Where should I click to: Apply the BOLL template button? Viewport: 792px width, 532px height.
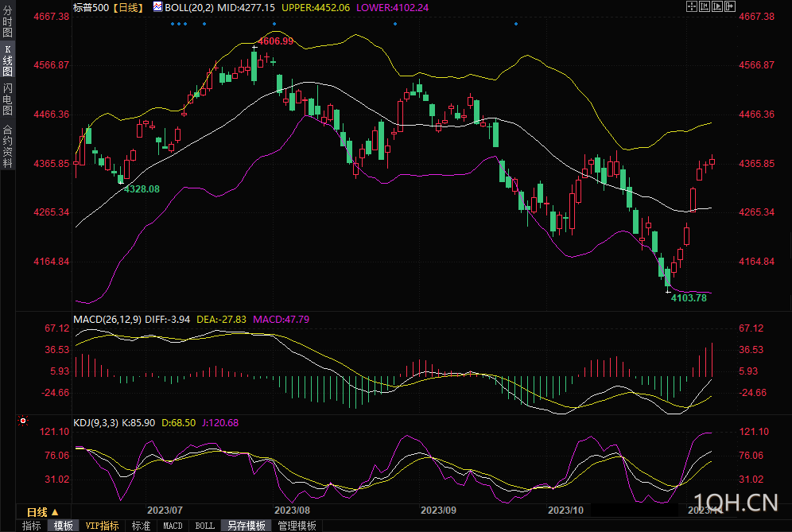[x=204, y=526]
